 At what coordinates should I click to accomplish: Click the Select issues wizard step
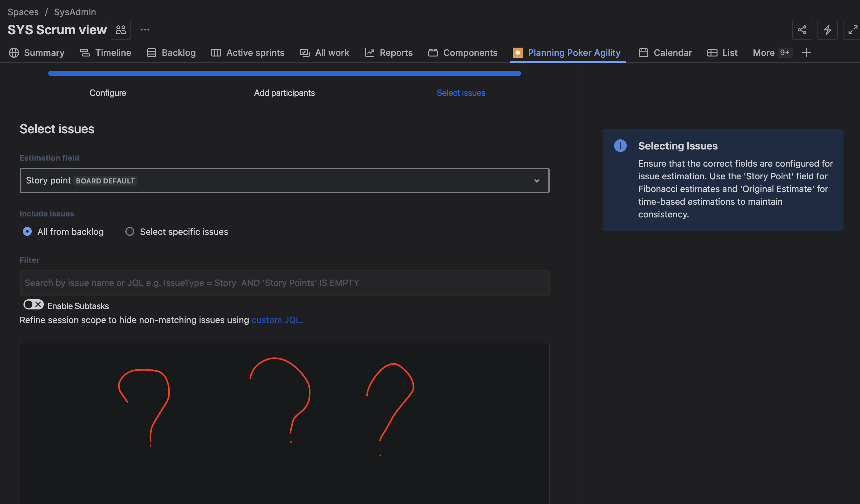(x=461, y=93)
